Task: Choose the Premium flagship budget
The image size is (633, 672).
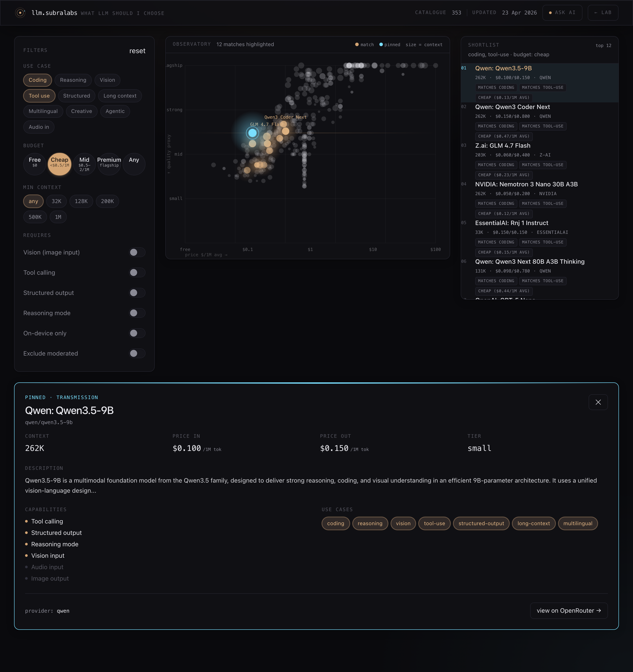Action: tap(109, 164)
